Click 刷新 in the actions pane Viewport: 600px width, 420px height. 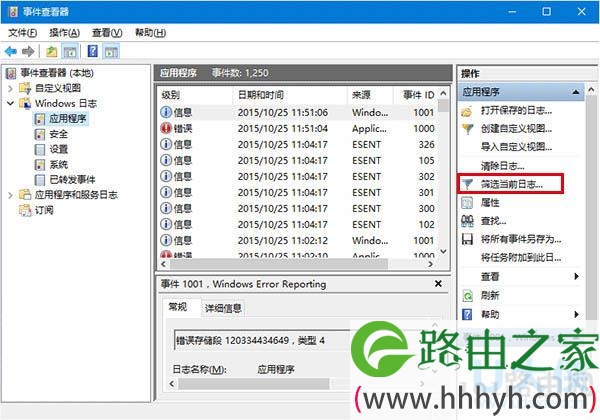click(x=490, y=295)
